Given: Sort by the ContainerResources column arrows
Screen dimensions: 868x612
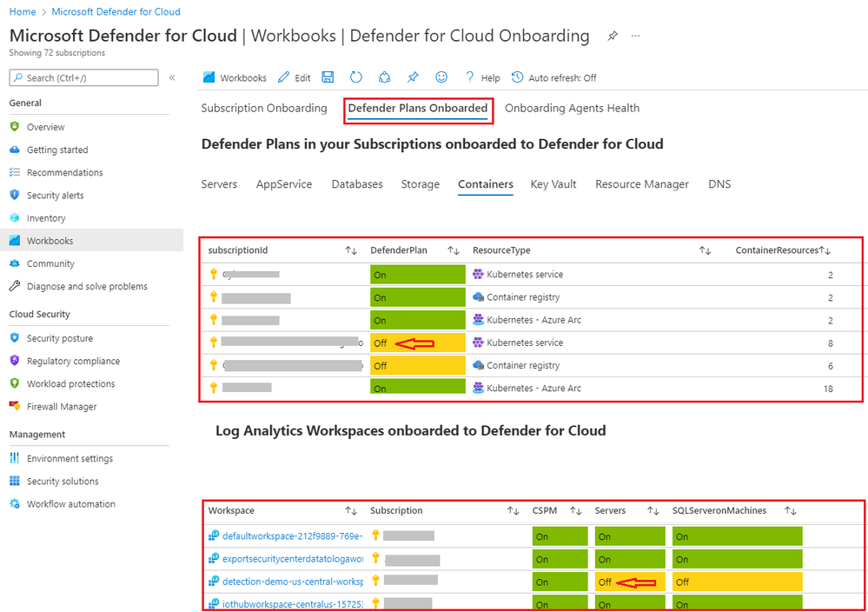Looking at the screenshot, I should (x=825, y=250).
